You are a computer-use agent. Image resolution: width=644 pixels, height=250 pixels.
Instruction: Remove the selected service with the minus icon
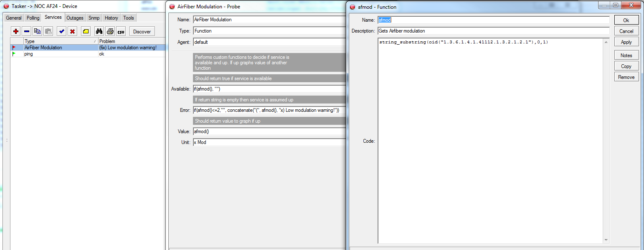click(26, 31)
